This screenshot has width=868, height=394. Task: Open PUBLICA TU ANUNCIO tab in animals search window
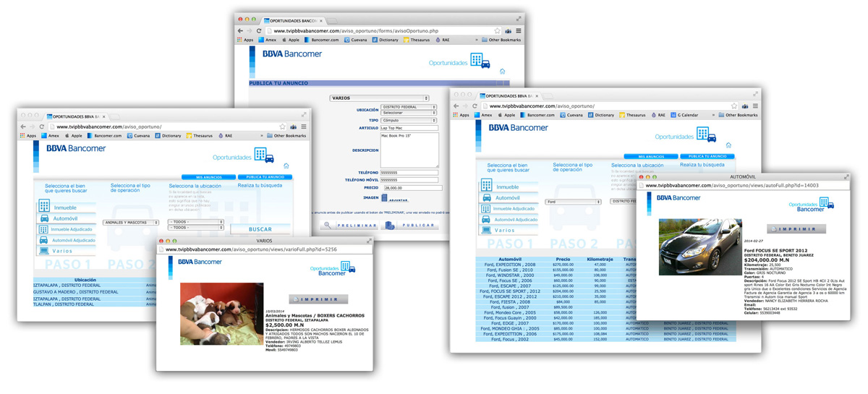coord(265,177)
